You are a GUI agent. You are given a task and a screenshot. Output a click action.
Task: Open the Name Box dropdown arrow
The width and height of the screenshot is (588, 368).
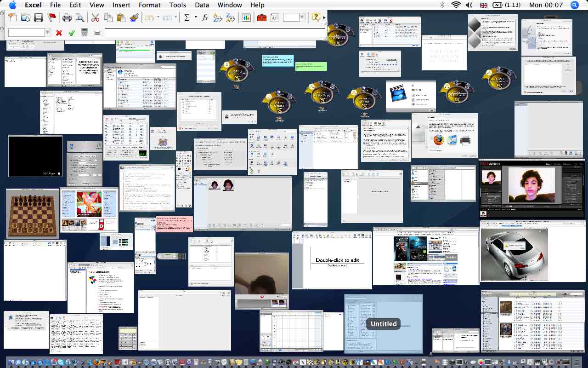click(x=48, y=33)
